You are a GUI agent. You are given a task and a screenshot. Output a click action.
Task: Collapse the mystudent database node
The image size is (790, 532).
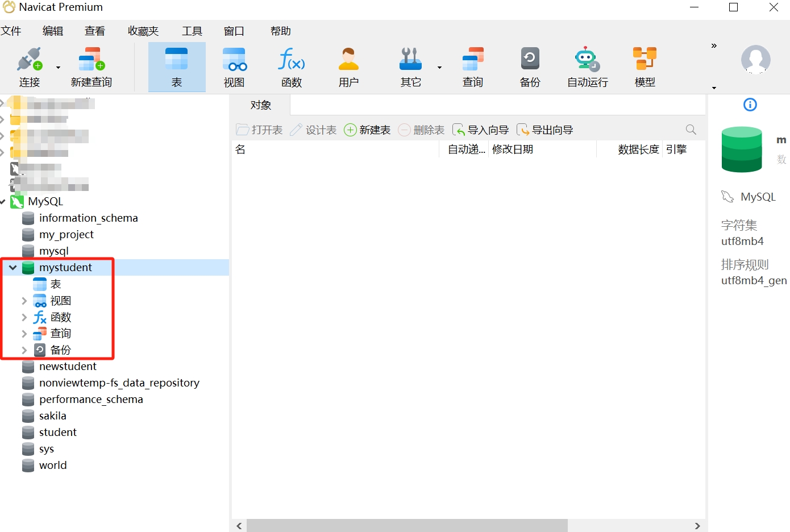13,267
